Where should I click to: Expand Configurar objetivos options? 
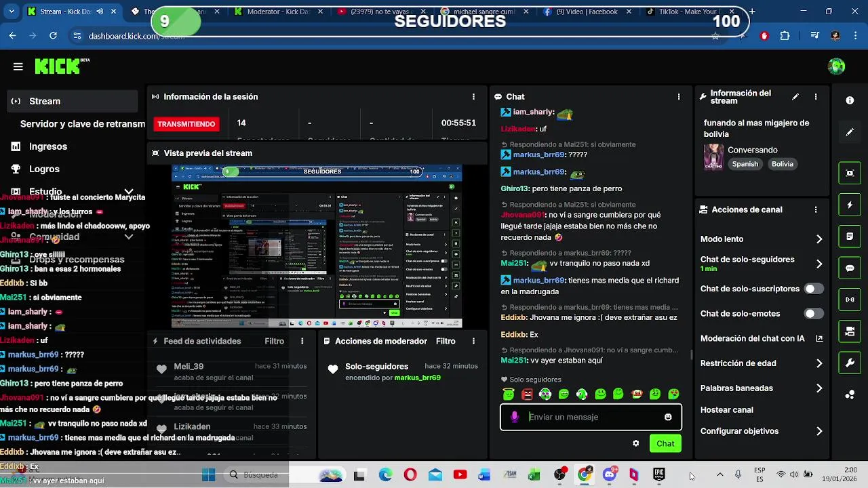click(x=819, y=431)
